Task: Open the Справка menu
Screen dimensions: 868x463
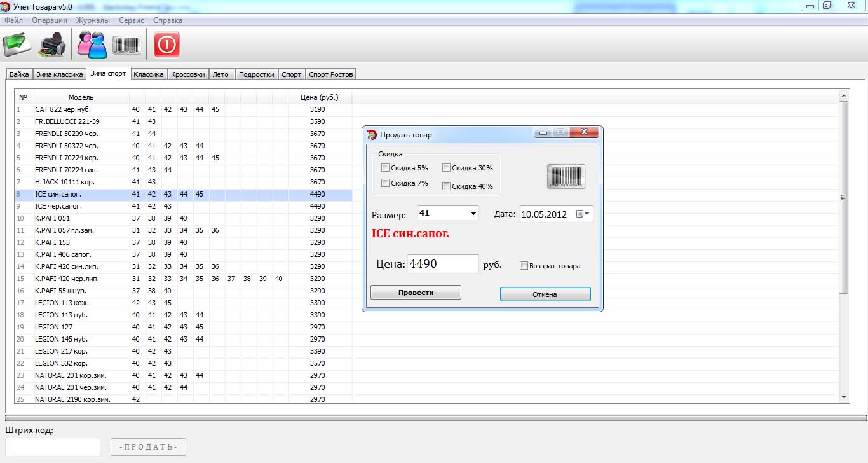Action: click(168, 20)
